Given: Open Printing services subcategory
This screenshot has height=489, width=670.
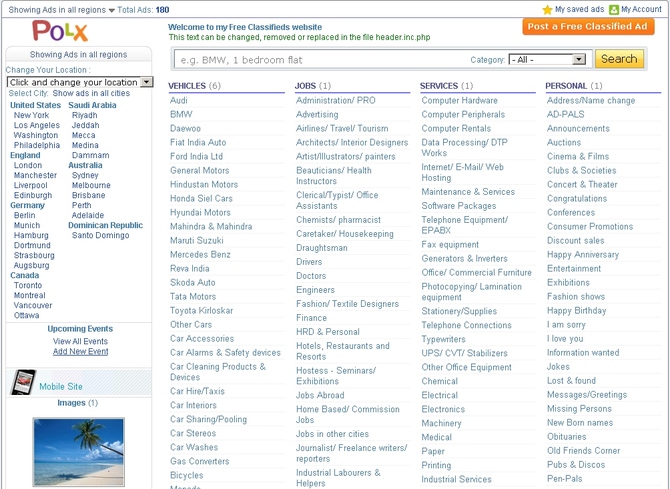Looking at the screenshot, I should click(436, 465).
